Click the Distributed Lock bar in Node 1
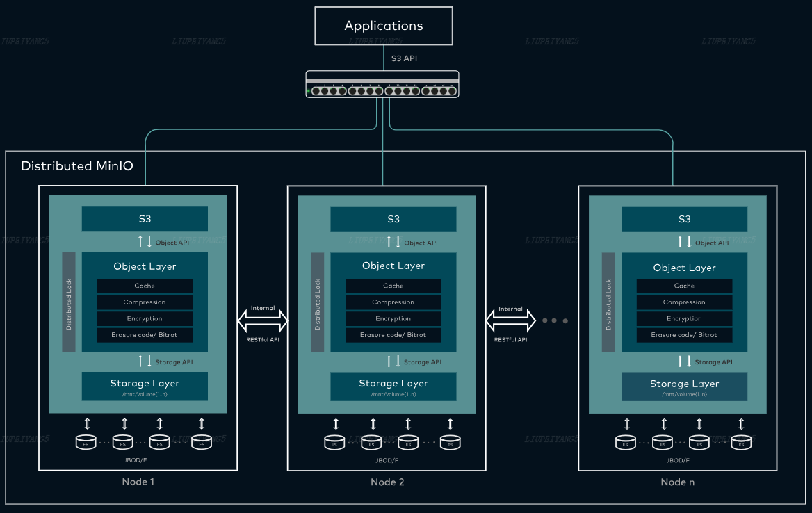The width and height of the screenshot is (812, 513). tap(69, 302)
